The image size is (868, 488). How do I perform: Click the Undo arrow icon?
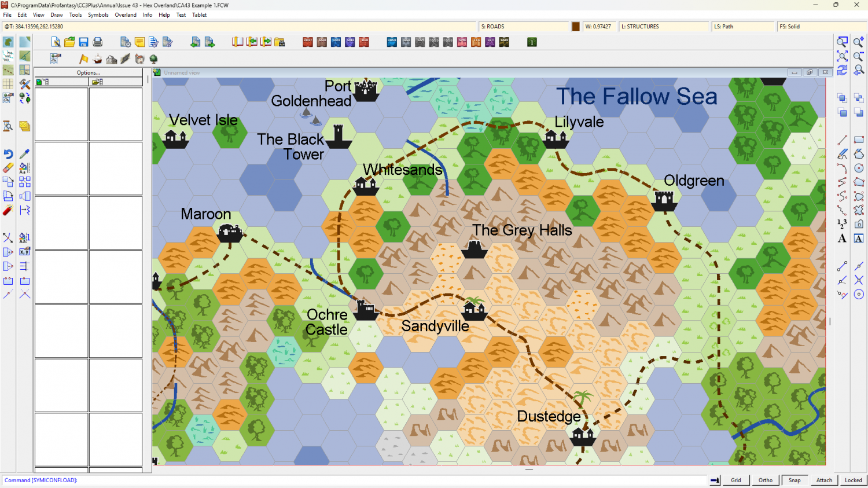(x=8, y=154)
